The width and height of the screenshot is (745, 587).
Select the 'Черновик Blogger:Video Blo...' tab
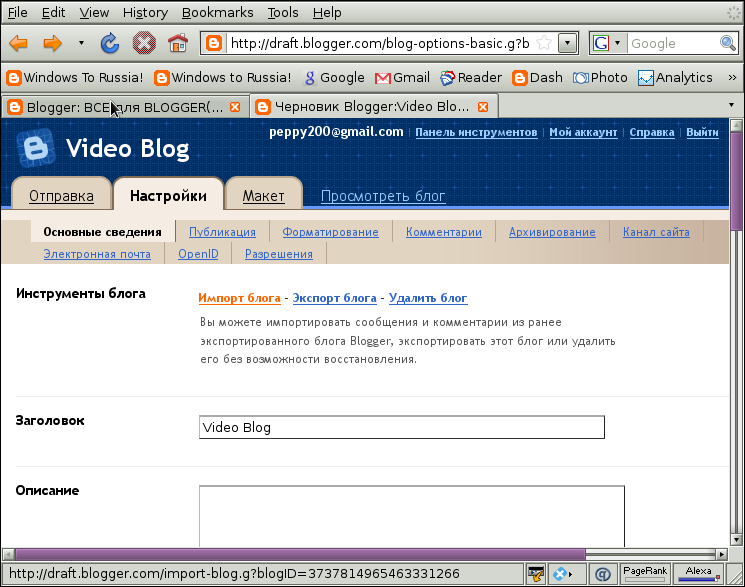pyautogui.click(x=372, y=107)
